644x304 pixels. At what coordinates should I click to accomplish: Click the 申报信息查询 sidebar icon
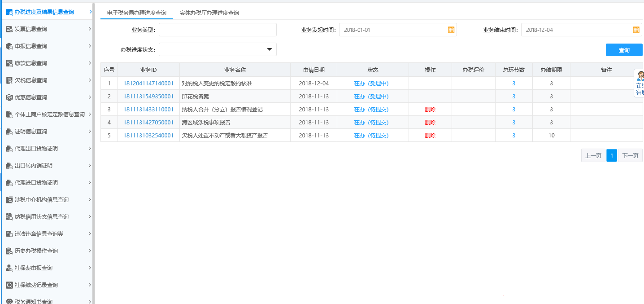pos(9,46)
